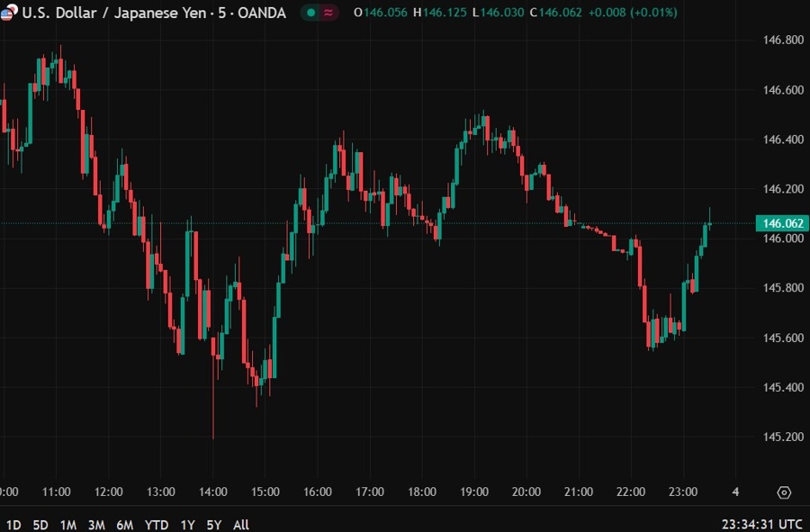Viewport: 810px width, 532px height.
Task: Click the green market status dot
Action: [311, 14]
